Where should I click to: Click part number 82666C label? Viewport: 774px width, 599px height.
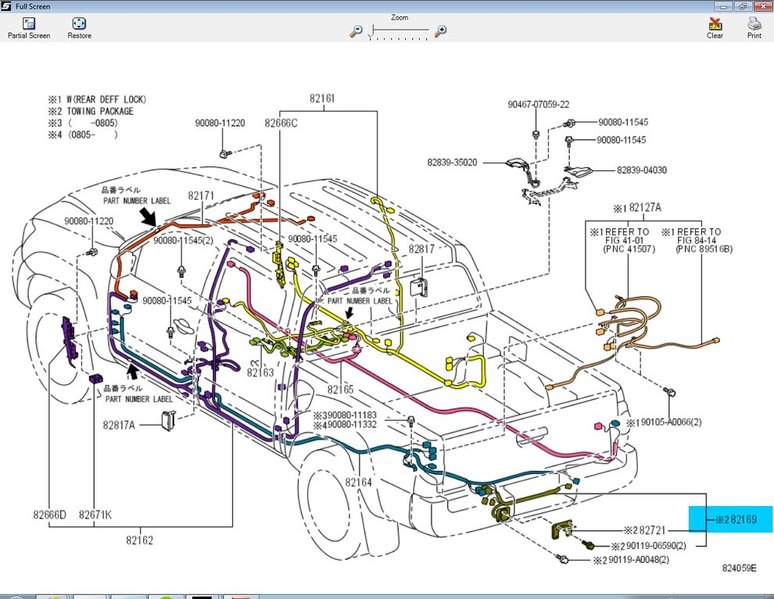(281, 123)
